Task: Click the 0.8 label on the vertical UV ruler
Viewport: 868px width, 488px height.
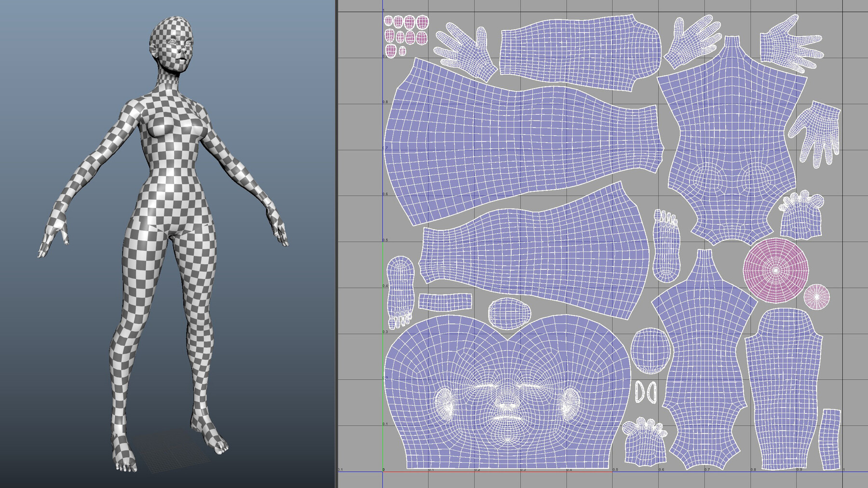Action: [x=384, y=102]
